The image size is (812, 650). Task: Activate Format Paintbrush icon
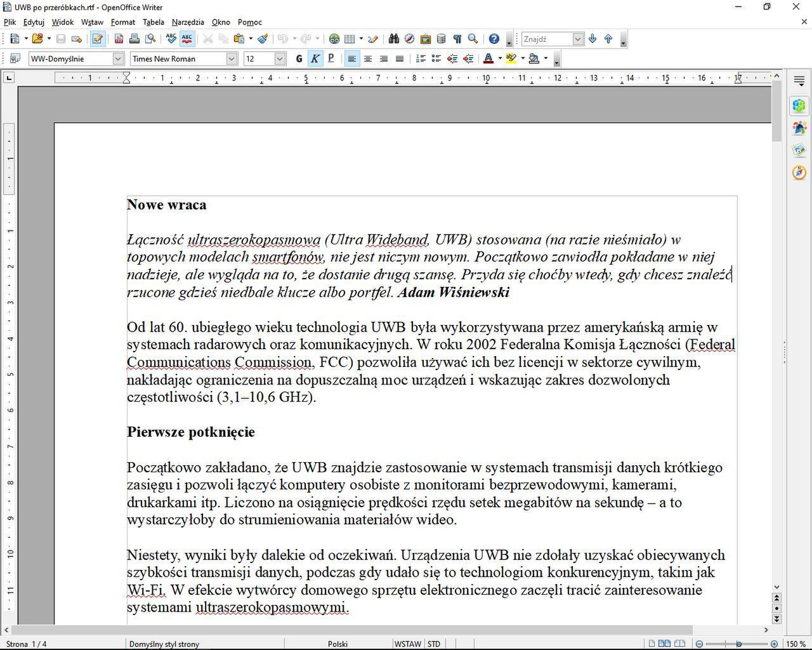[x=263, y=39]
